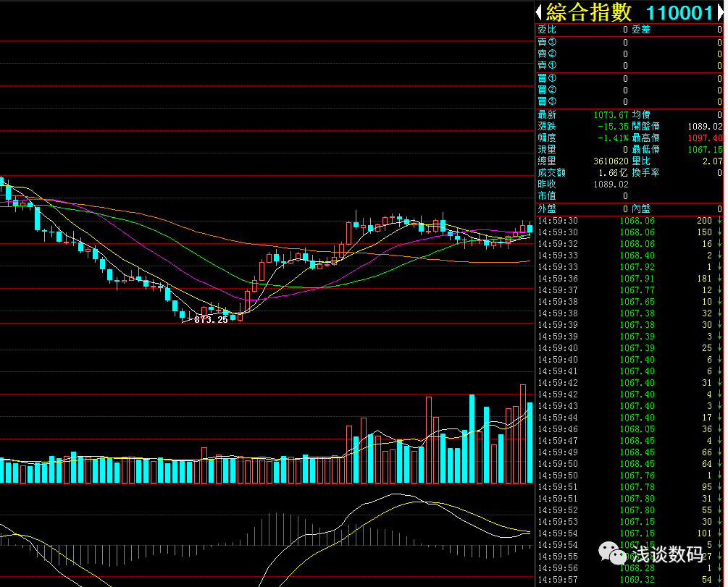Select the 14:59:57 tick at 1069.32
728x587 pixels.
[629, 580]
